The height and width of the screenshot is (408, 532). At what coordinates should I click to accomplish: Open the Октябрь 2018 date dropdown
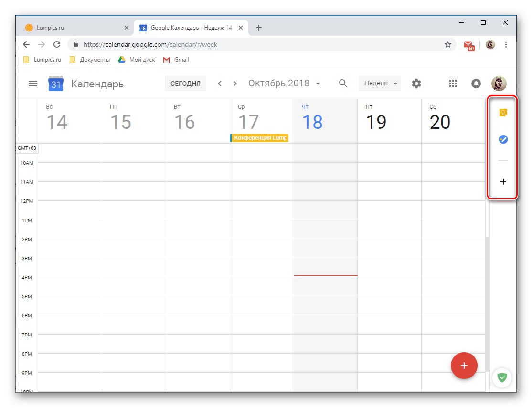tap(284, 83)
